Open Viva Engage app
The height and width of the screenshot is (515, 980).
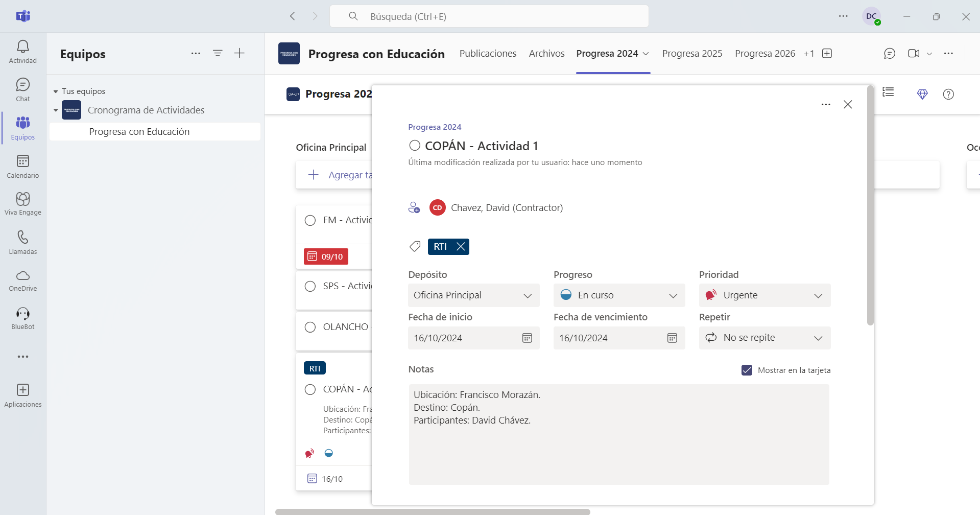click(x=23, y=204)
